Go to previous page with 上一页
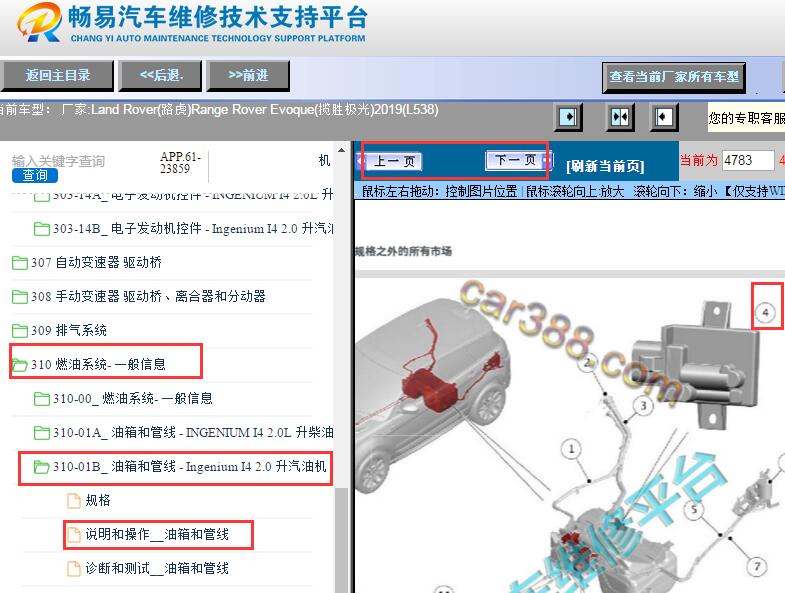Viewport: 785px width, 593px height. (x=394, y=161)
